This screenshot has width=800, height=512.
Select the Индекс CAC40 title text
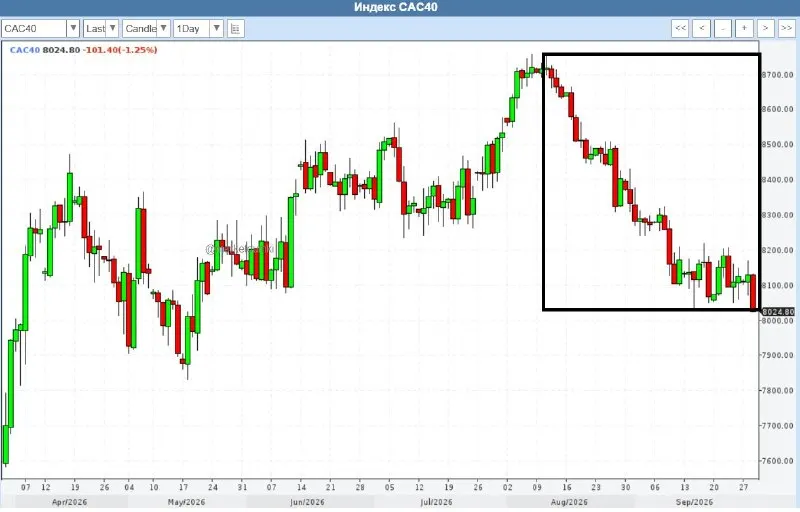pos(396,7)
